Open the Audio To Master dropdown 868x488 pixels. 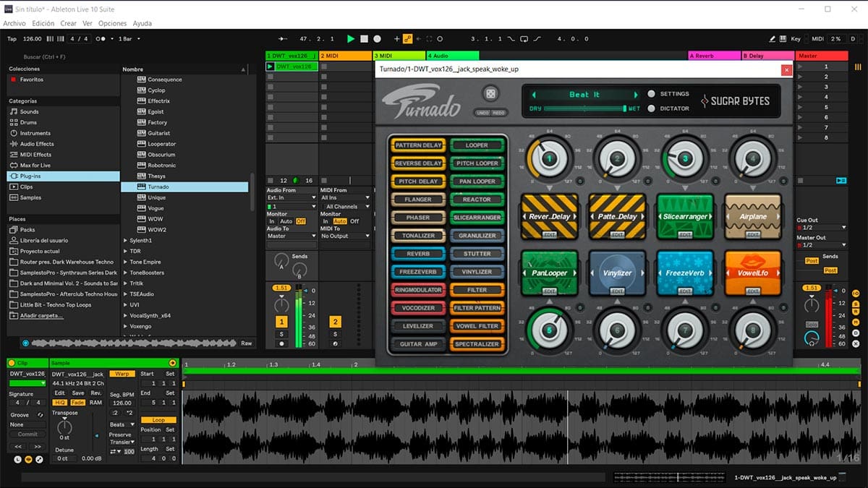tap(291, 236)
